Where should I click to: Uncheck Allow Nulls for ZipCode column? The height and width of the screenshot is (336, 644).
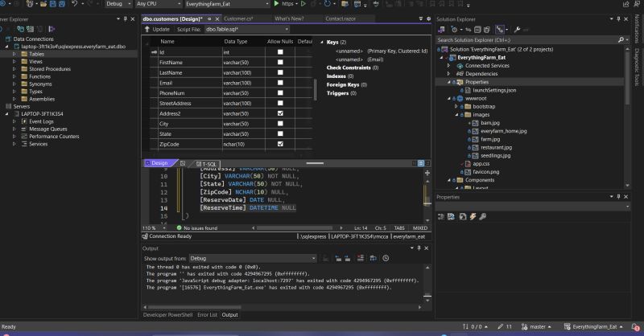click(280, 144)
